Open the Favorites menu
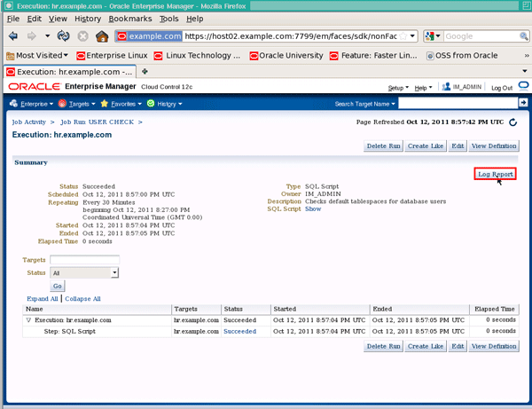 (x=121, y=104)
